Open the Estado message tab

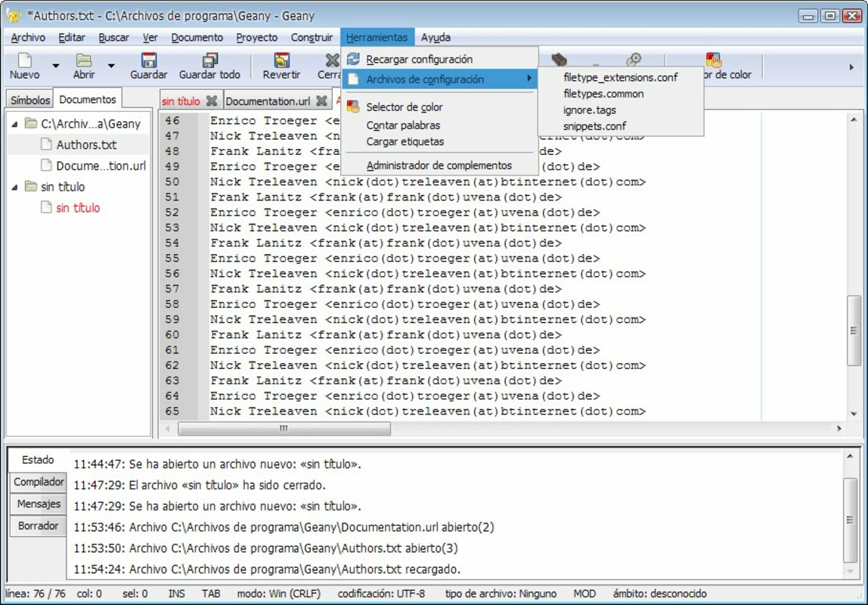(38, 460)
